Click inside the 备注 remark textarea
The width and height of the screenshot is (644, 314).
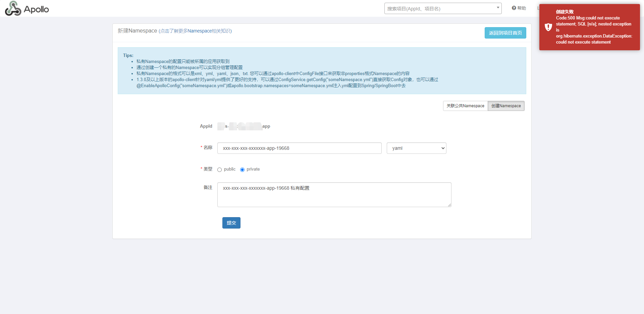tap(334, 194)
